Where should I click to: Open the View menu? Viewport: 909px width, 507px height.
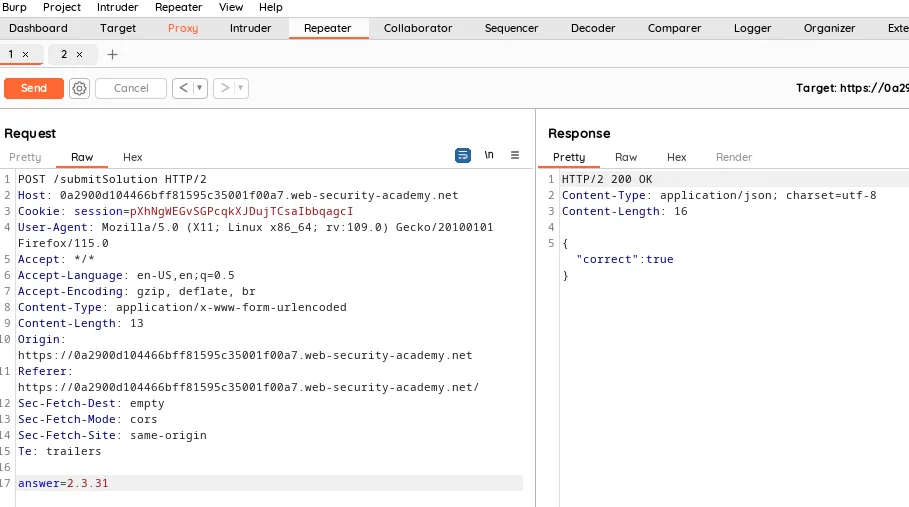(x=230, y=8)
